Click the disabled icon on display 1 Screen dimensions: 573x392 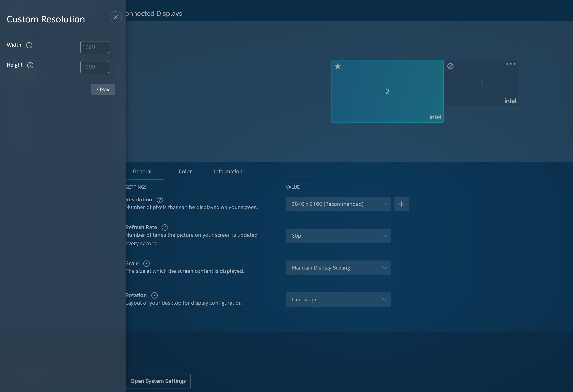click(x=450, y=66)
